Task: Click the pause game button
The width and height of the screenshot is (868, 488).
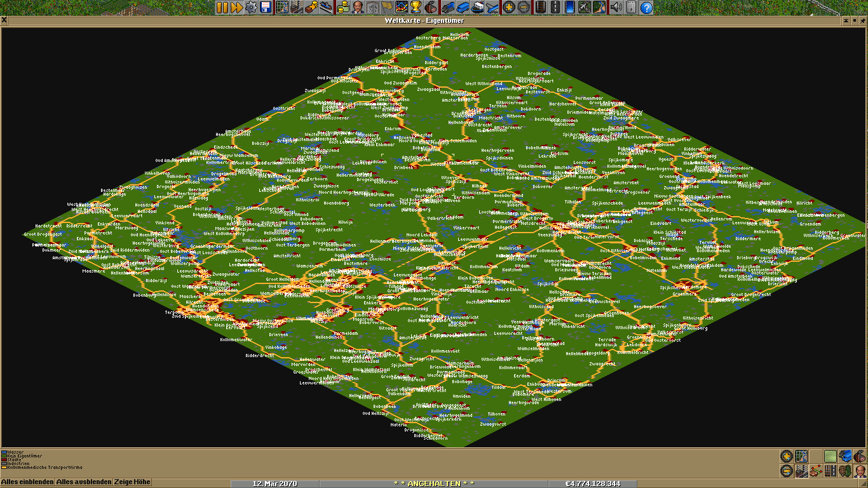Action: click(x=222, y=8)
